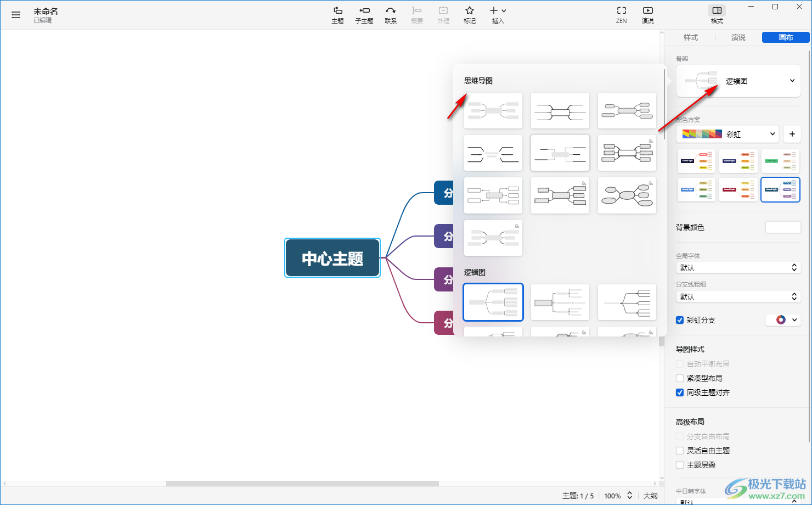Screen dimensions: 812x505
Task: Select third mind map skeleton in first row
Action: (627, 110)
